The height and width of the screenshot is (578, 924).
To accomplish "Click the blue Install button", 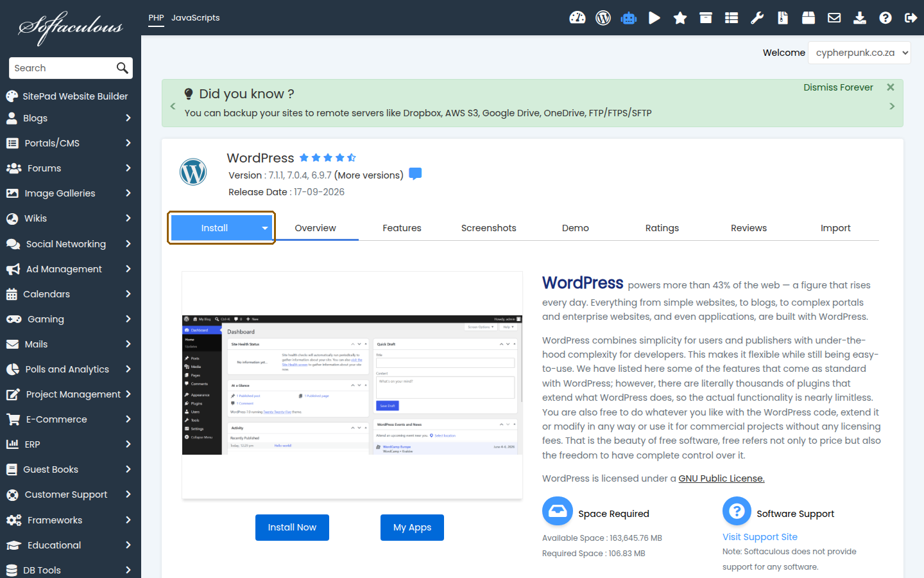I will (214, 228).
